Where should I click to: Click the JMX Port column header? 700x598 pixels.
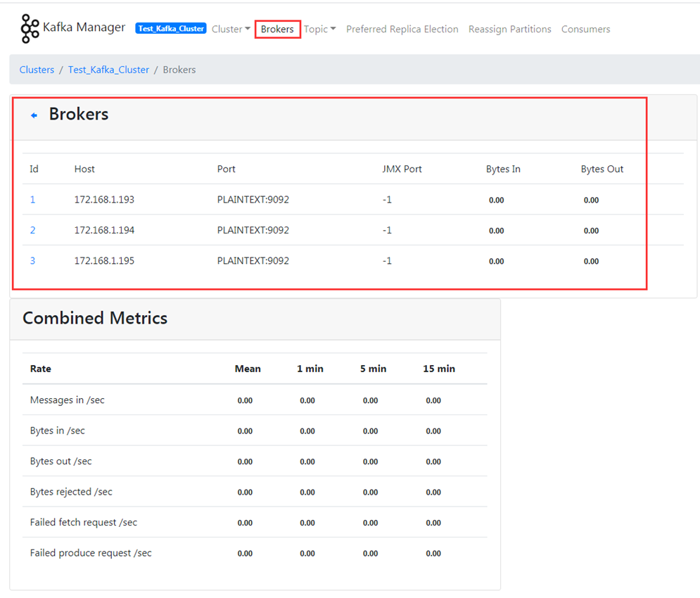(402, 169)
